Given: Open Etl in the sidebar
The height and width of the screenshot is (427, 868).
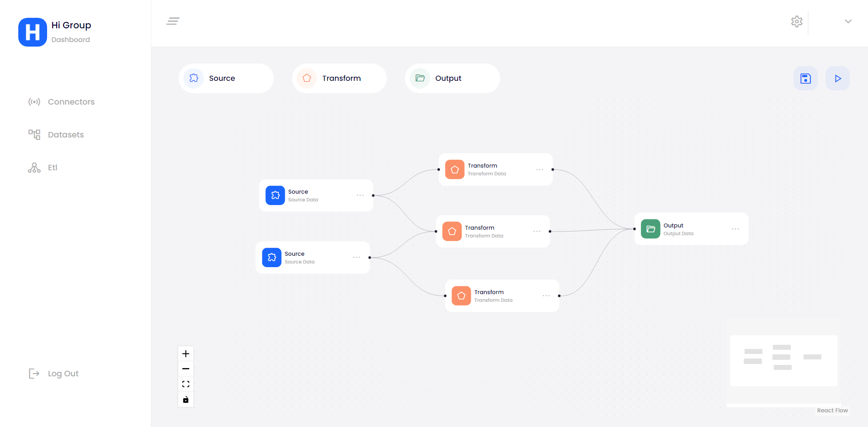Looking at the screenshot, I should tap(43, 168).
